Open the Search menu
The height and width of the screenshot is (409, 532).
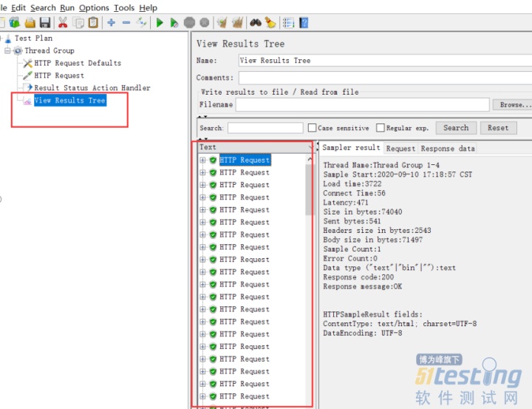tap(43, 7)
